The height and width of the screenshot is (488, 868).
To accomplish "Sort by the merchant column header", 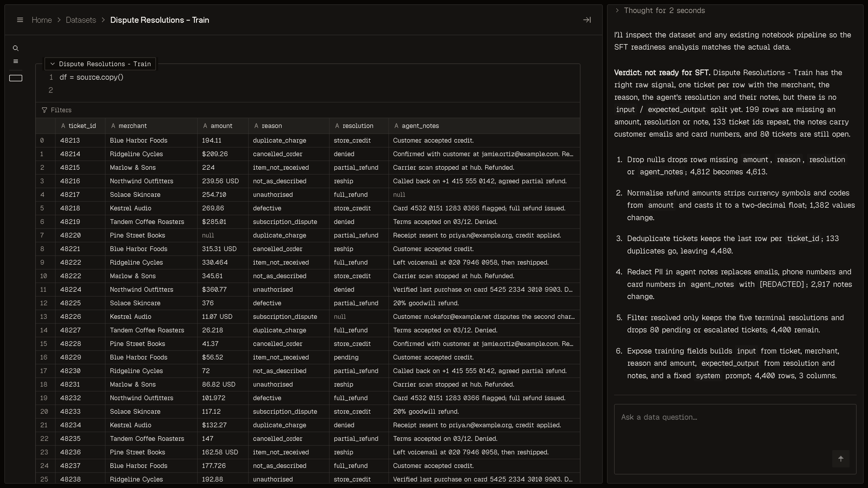I will coord(151,126).
